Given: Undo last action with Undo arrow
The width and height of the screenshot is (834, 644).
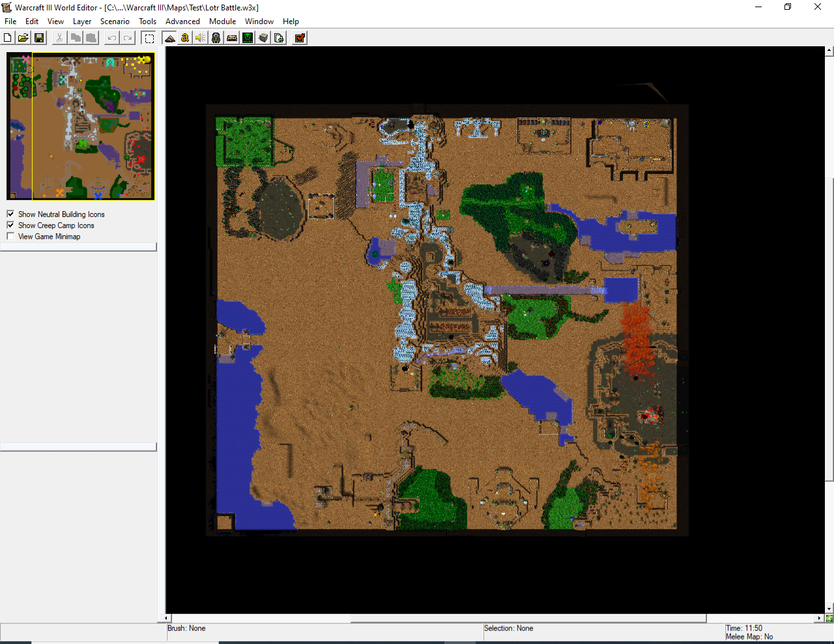Looking at the screenshot, I should click(x=112, y=38).
